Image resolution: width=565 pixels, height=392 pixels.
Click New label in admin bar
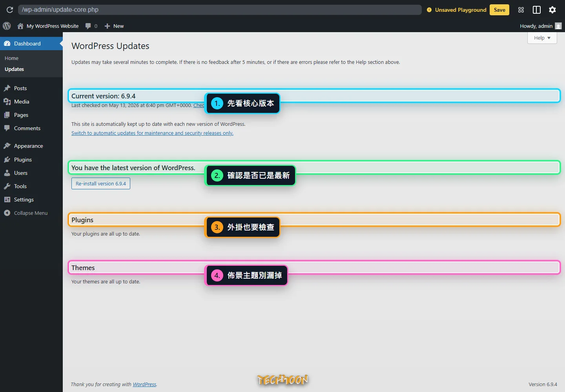click(118, 26)
